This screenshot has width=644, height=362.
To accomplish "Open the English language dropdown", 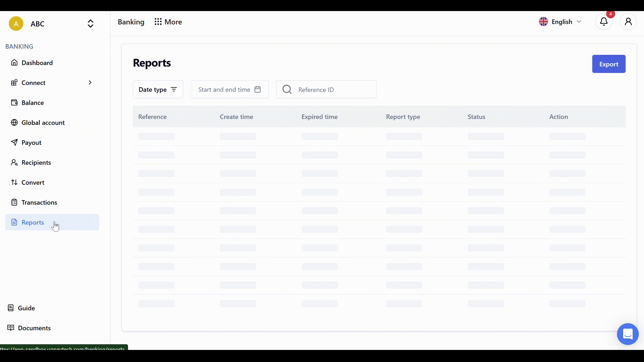I will 560,22.
